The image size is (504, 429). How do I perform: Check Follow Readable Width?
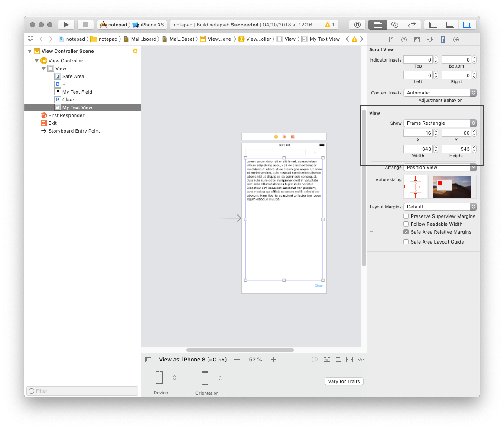pos(406,224)
